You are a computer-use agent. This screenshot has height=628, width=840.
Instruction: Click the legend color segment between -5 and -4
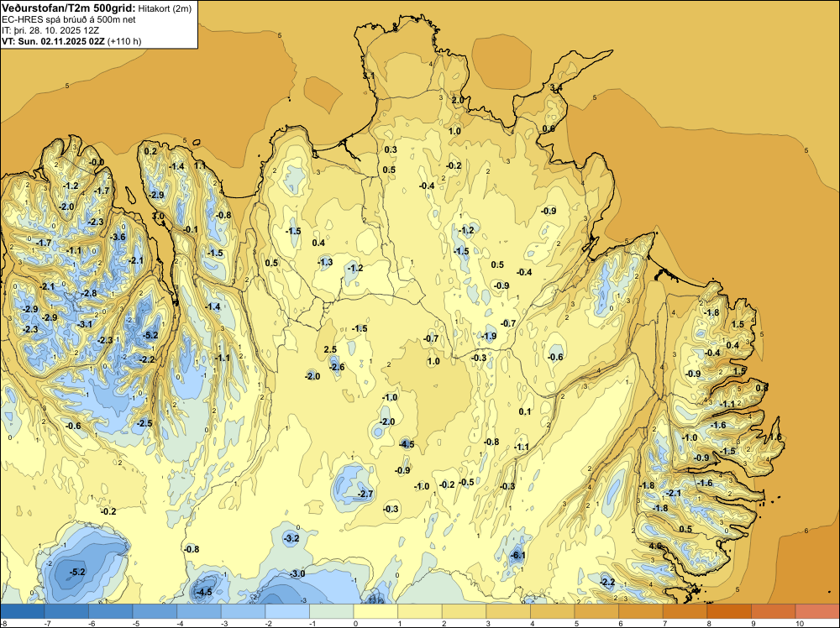pos(155,611)
